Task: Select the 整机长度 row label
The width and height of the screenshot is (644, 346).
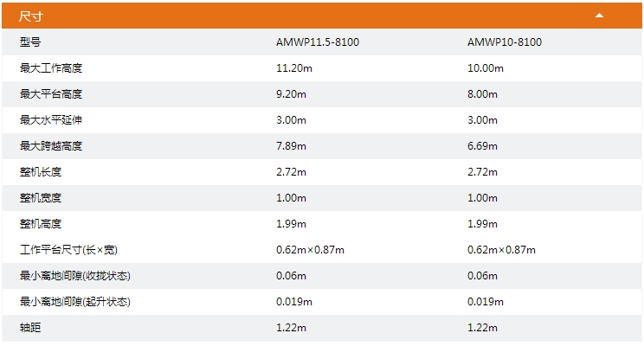Action: coord(41,171)
